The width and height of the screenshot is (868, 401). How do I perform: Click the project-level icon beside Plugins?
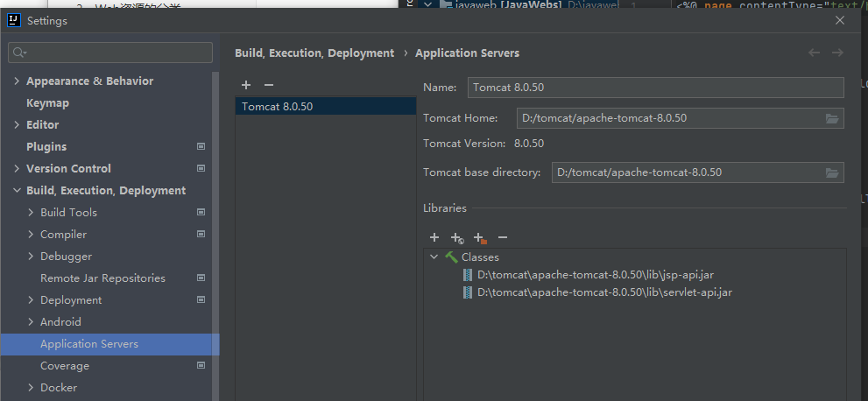coord(201,146)
